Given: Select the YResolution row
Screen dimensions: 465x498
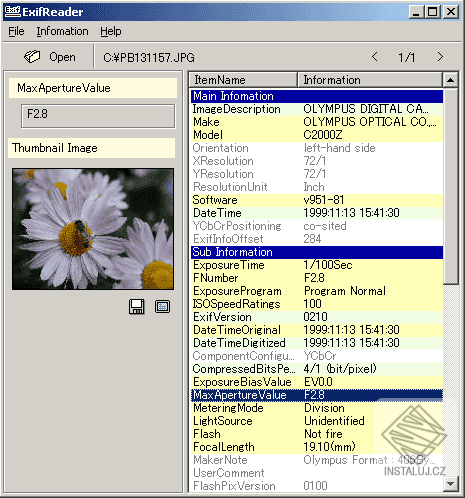Looking at the screenshot, I should pos(317,174).
